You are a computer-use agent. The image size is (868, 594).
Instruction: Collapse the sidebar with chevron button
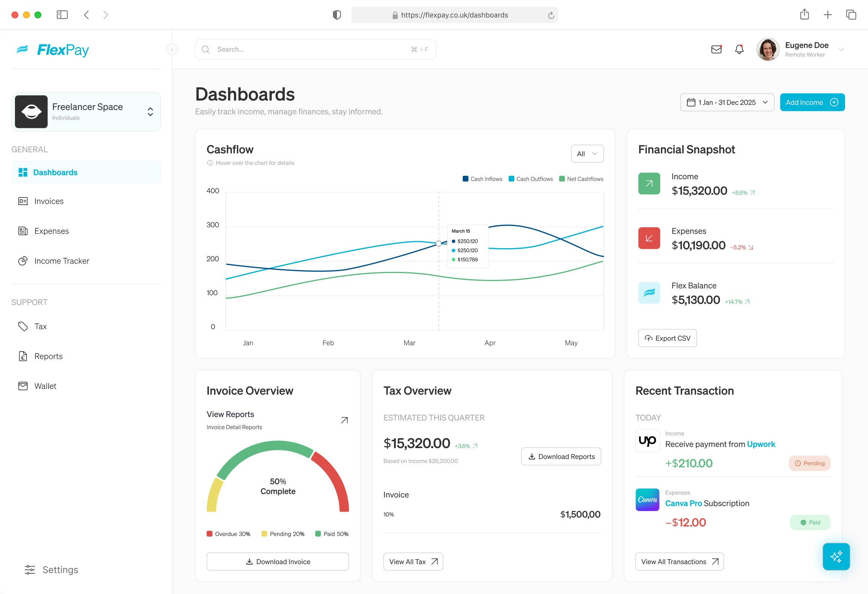(172, 49)
